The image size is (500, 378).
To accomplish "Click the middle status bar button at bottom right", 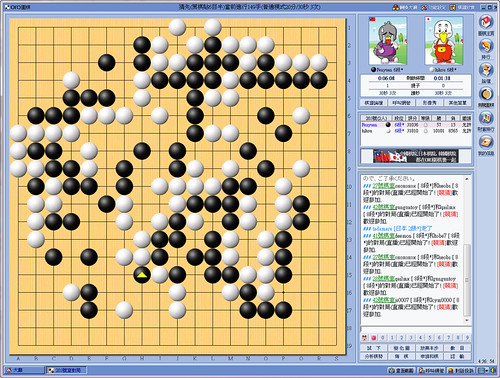I will tap(431, 370).
